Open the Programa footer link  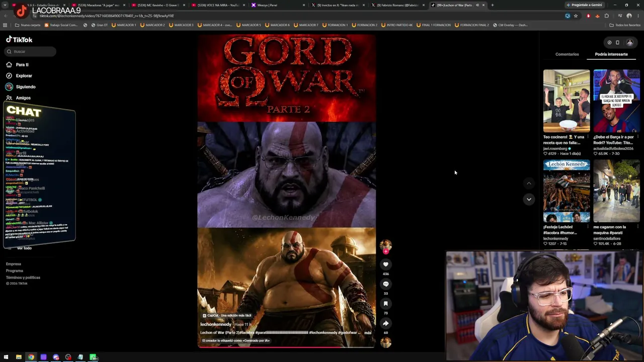click(15, 270)
